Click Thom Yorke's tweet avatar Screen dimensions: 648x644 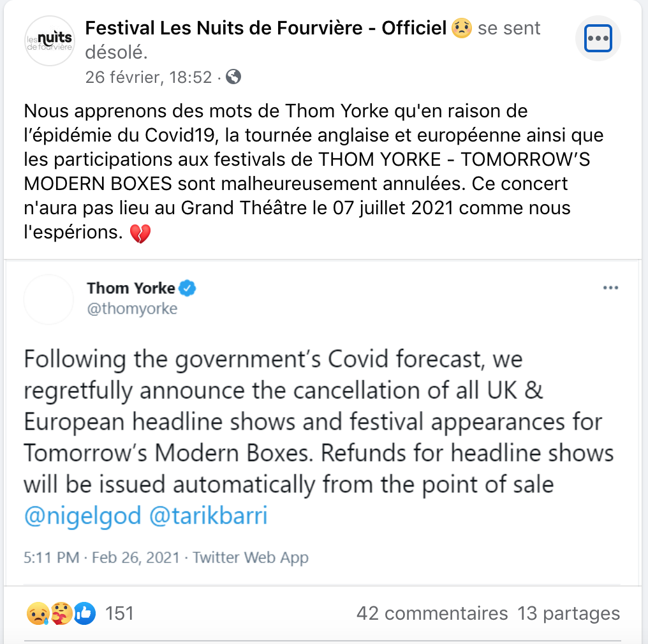click(x=49, y=300)
